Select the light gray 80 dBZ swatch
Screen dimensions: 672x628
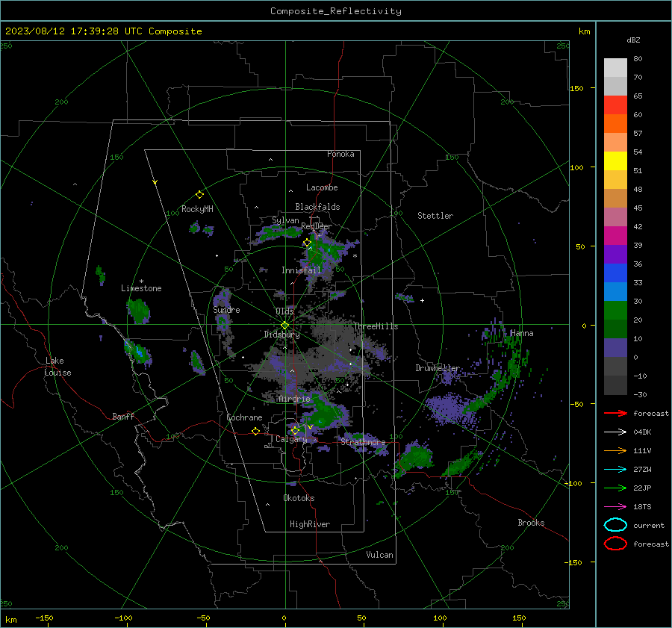pos(615,67)
